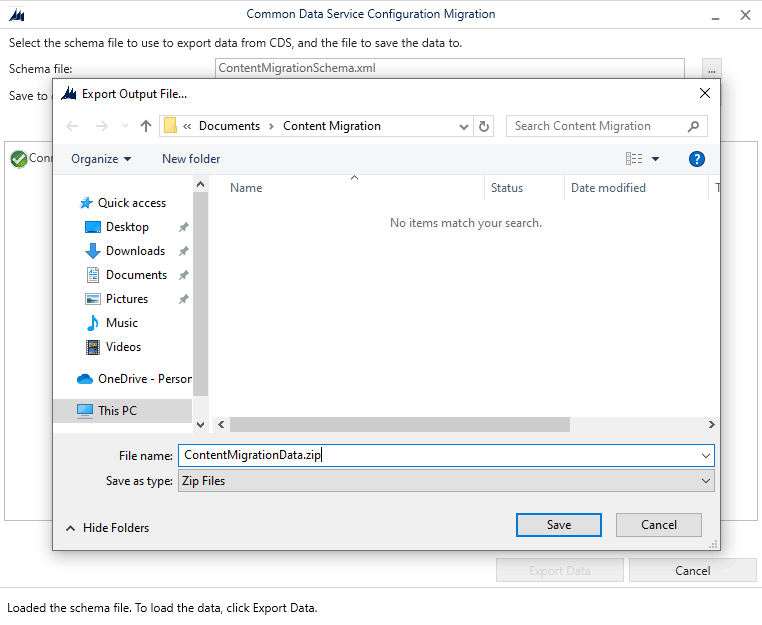The width and height of the screenshot is (762, 625).
Task: Click the file list scroll left arrow
Action: click(x=221, y=425)
